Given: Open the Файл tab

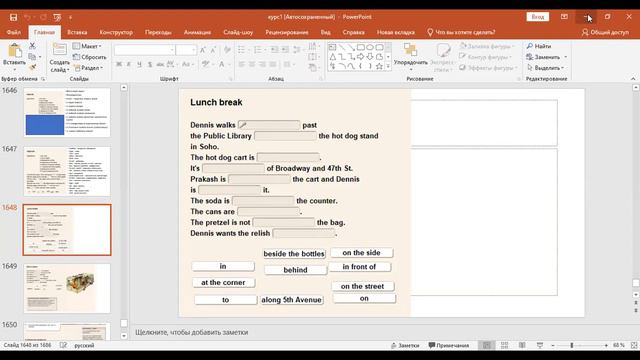Looking at the screenshot, I should (13, 32).
